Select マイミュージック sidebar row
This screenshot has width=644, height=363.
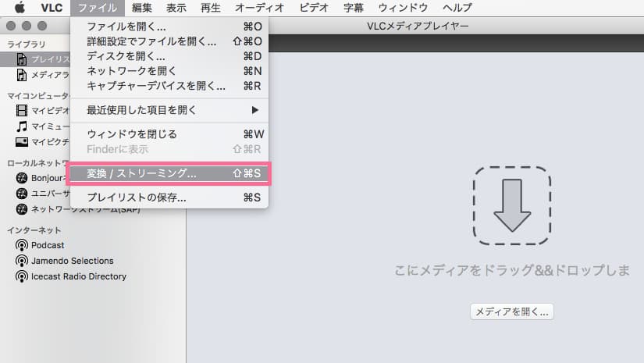coord(35,126)
